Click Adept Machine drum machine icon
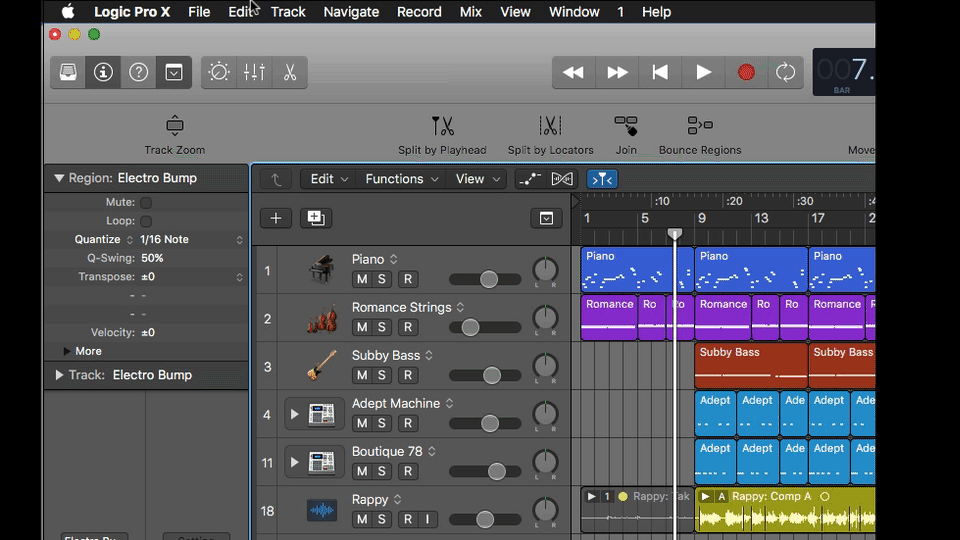Viewport: 960px width, 540px height. click(x=322, y=414)
